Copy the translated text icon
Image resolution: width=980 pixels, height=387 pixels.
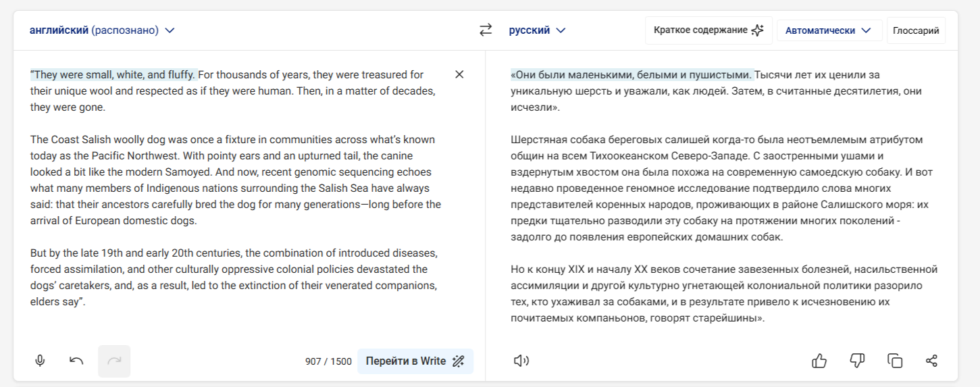(894, 361)
